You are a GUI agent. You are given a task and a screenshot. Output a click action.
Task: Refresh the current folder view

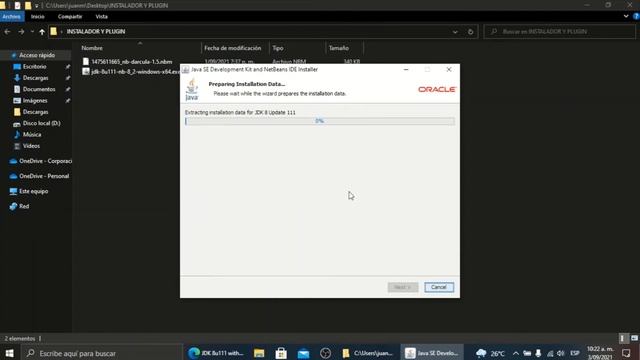470,32
